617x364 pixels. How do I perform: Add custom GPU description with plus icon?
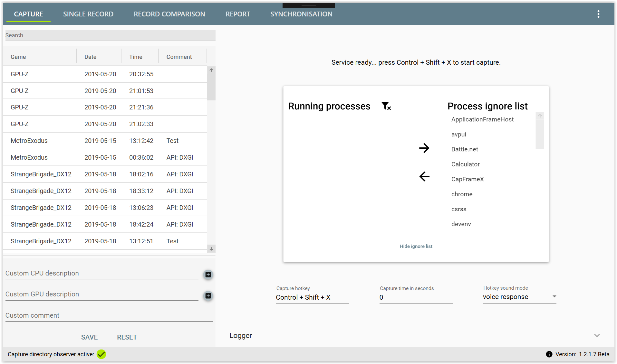pos(208,296)
